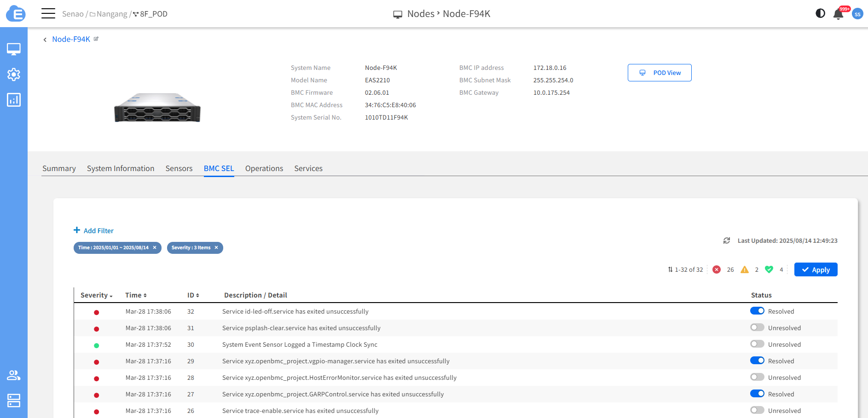Sort events by ID column
The image size is (868, 418).
tap(193, 295)
